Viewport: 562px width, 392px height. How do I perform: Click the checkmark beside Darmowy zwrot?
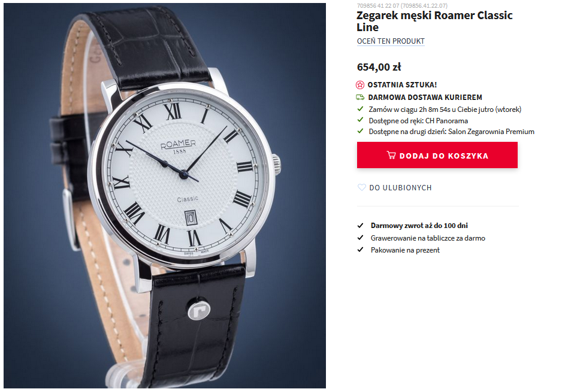tap(360, 226)
